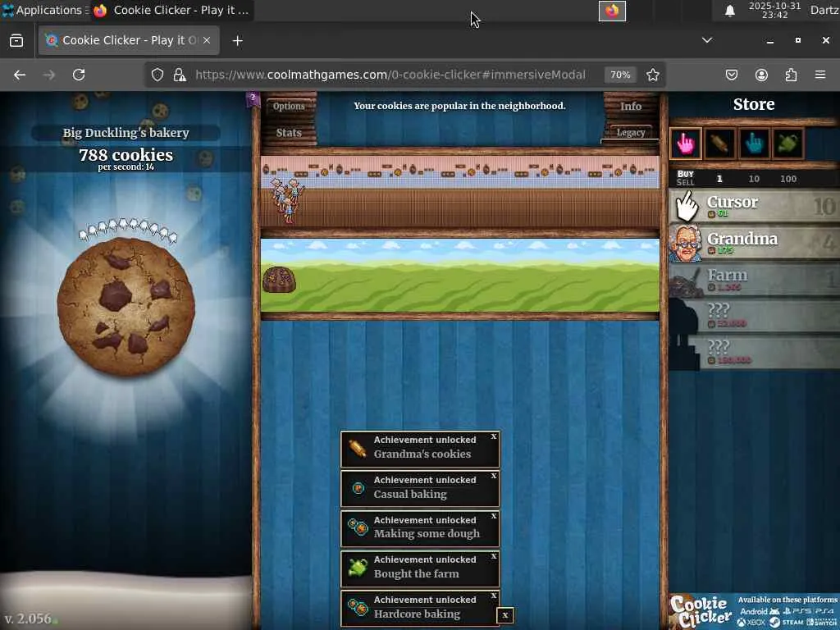
Task: Dismiss Grandma's cookies achievement notification
Action: click(494, 436)
